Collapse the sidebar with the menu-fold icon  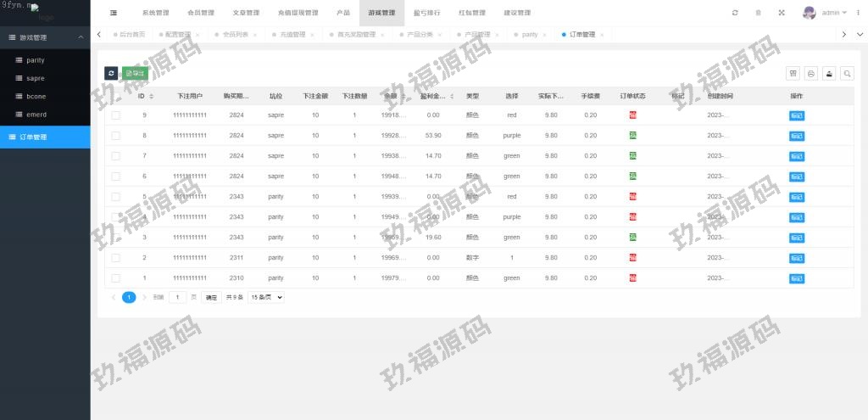(x=114, y=13)
